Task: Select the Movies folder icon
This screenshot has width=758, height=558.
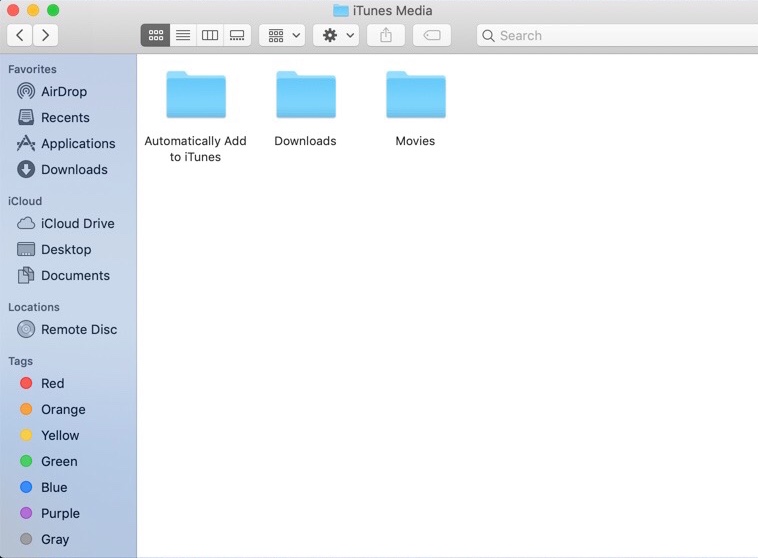Action: coord(416,95)
